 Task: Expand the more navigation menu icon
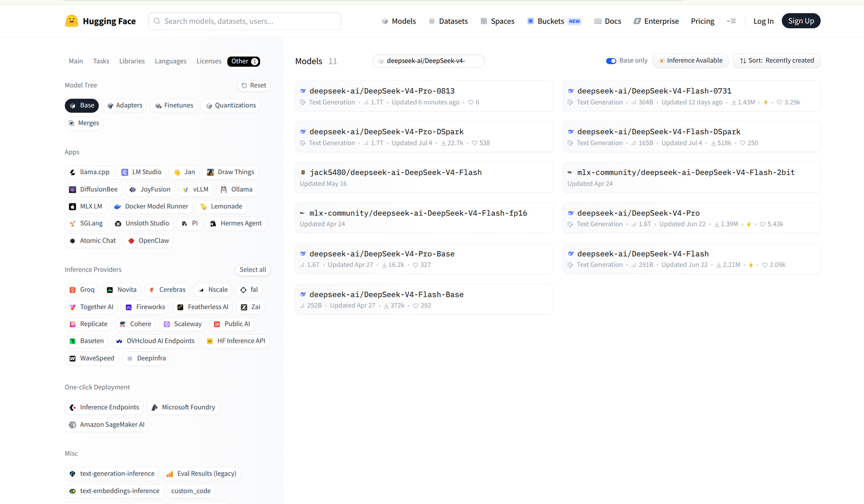pyautogui.click(x=731, y=21)
